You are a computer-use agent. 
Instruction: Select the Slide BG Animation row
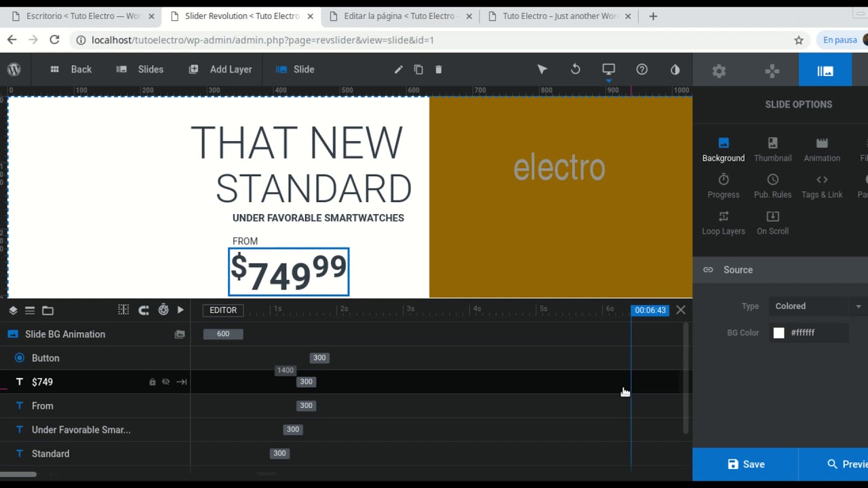[x=95, y=334]
